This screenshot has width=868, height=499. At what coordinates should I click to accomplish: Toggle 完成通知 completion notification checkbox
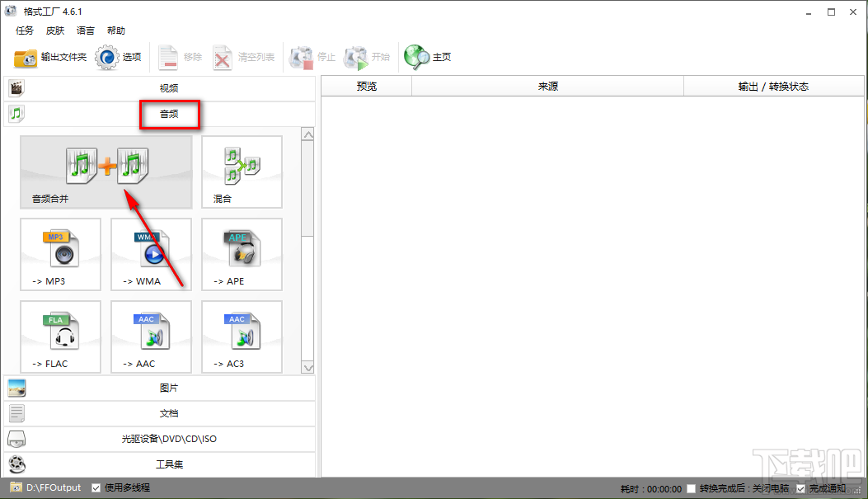[x=800, y=489]
